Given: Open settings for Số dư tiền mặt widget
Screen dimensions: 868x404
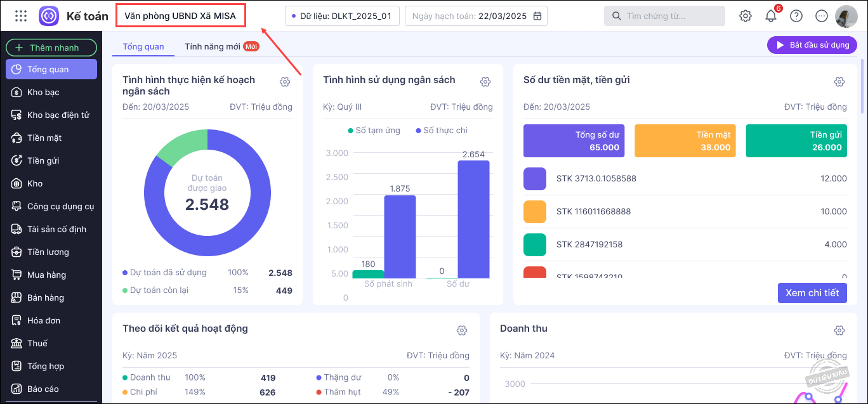Looking at the screenshot, I should pyautogui.click(x=839, y=82).
